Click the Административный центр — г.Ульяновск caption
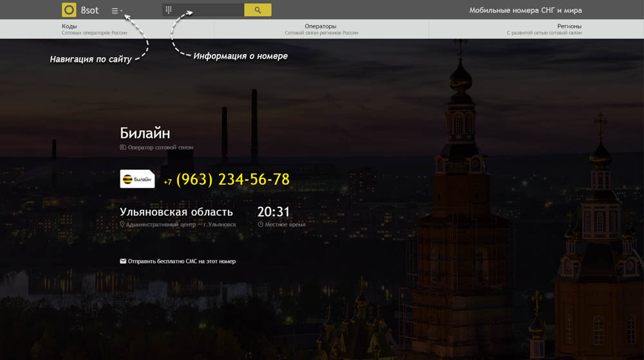Screen dimensions: 644x360 [x=181, y=225]
